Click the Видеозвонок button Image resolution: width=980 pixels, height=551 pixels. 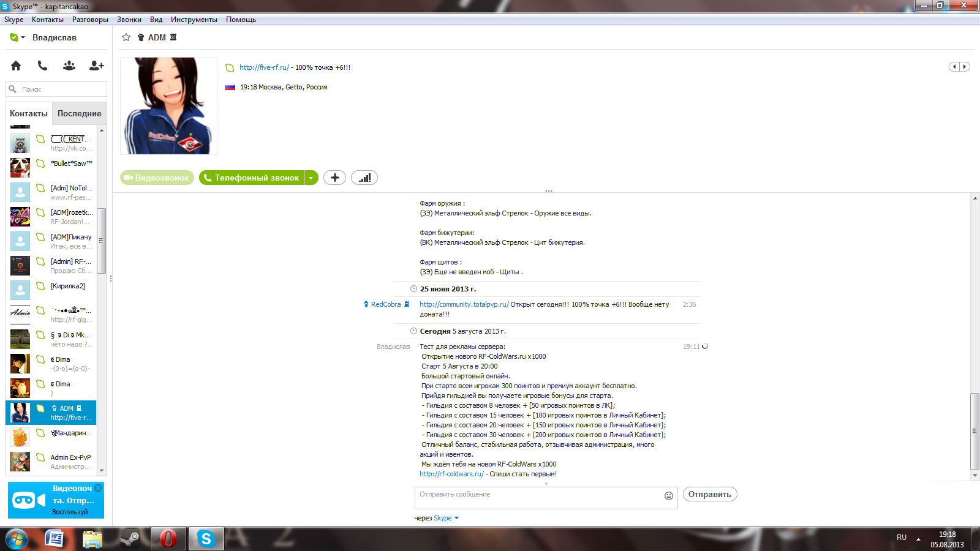[157, 178]
